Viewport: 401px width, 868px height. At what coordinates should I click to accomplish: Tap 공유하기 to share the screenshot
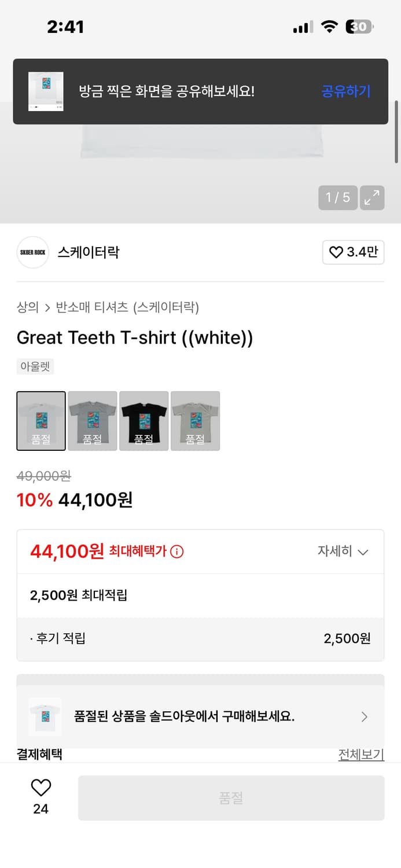[x=345, y=91]
